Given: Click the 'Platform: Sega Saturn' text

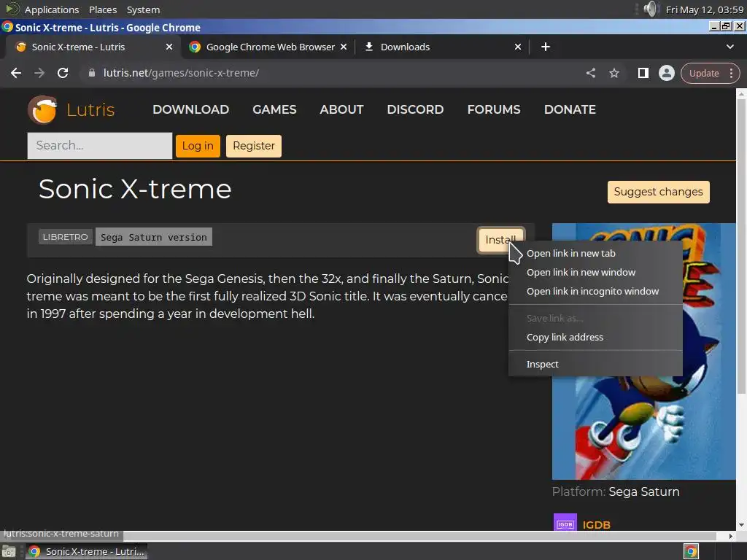Looking at the screenshot, I should tap(616, 491).
